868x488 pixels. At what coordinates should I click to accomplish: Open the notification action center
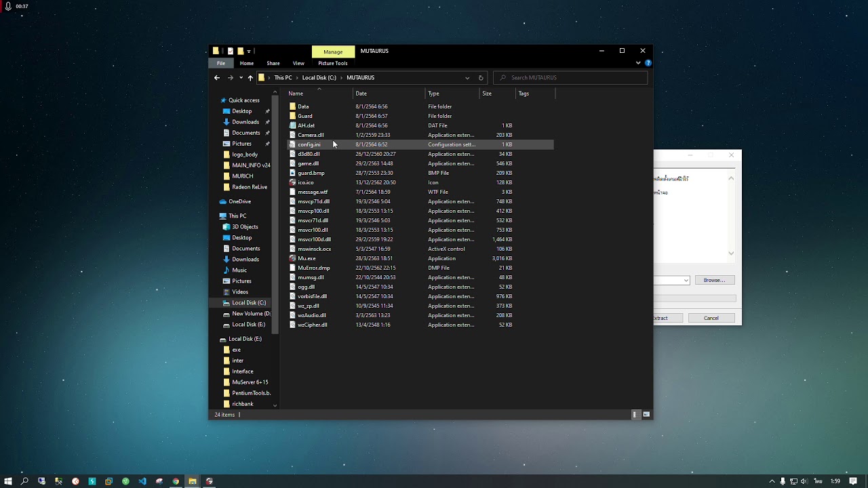point(853,481)
